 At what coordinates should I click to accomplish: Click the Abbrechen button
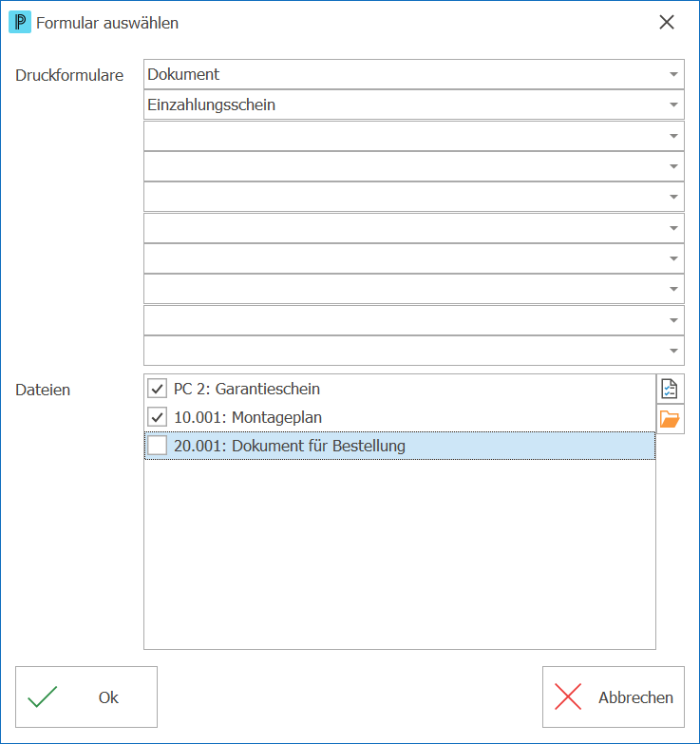[x=614, y=697]
